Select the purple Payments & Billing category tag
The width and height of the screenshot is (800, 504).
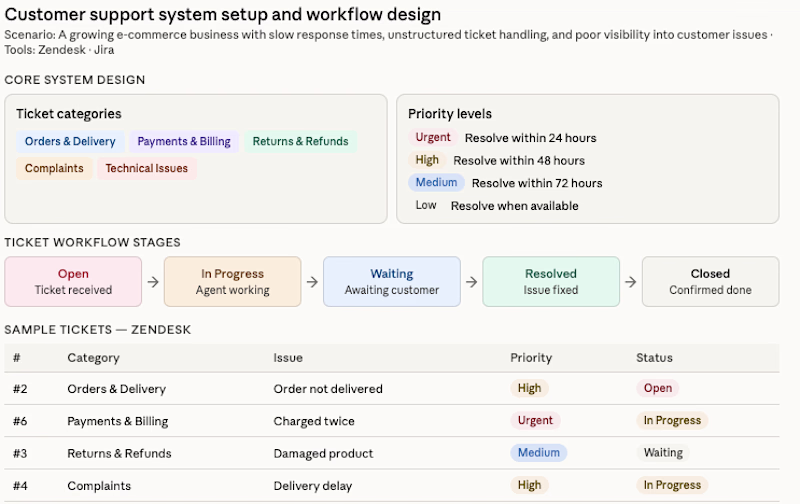tap(184, 142)
